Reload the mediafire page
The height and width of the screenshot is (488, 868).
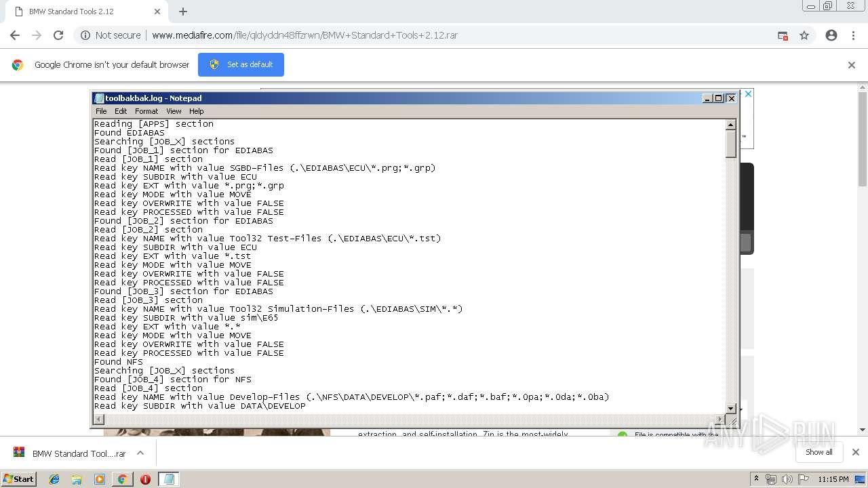pyautogui.click(x=58, y=35)
